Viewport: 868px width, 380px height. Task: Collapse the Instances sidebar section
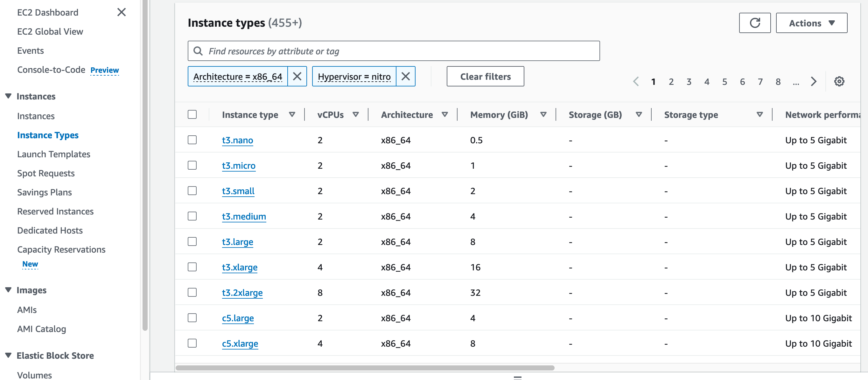8,96
